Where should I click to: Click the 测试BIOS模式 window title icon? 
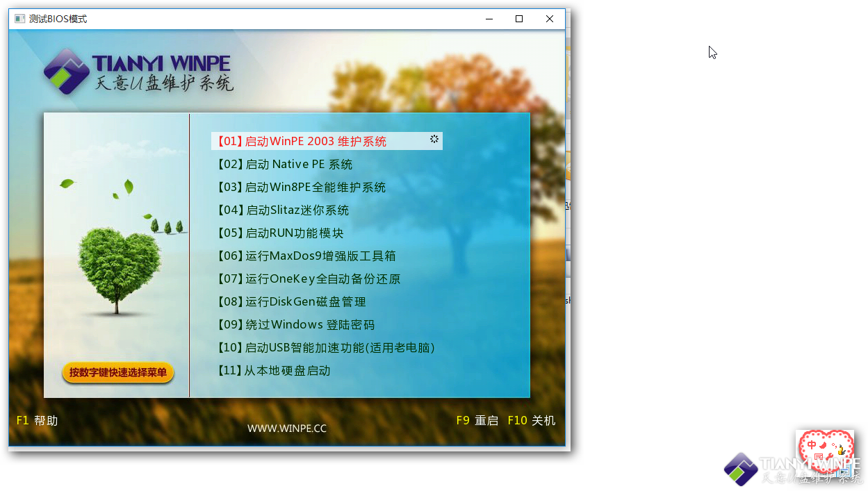(19, 19)
